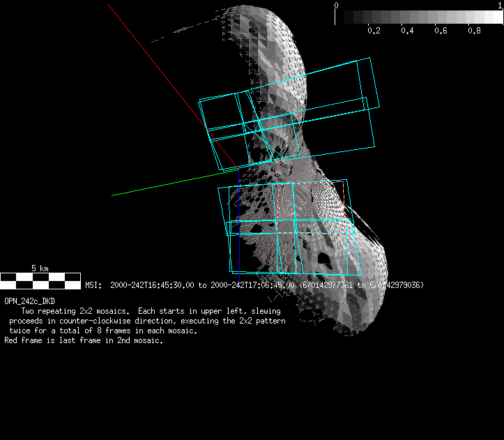
Task: Click the top-right corner of upper cyan mosaic
Action: [x=371, y=59]
